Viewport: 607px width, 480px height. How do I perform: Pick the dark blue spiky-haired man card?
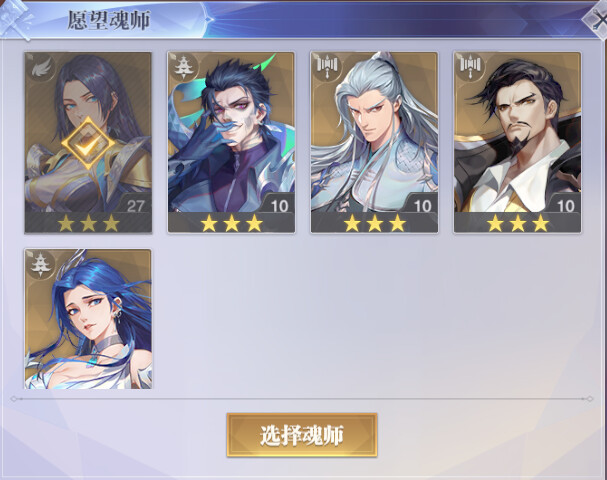click(231, 142)
